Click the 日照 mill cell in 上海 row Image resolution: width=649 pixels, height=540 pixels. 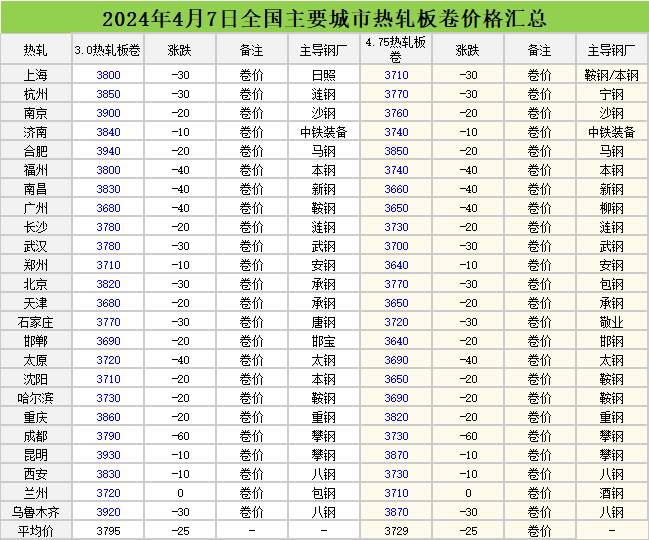pyautogui.click(x=323, y=74)
